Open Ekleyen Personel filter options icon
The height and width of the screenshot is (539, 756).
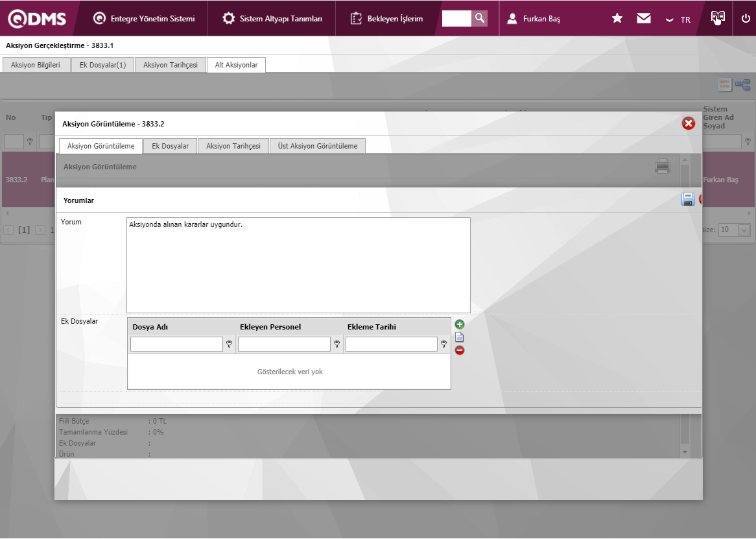click(x=337, y=344)
